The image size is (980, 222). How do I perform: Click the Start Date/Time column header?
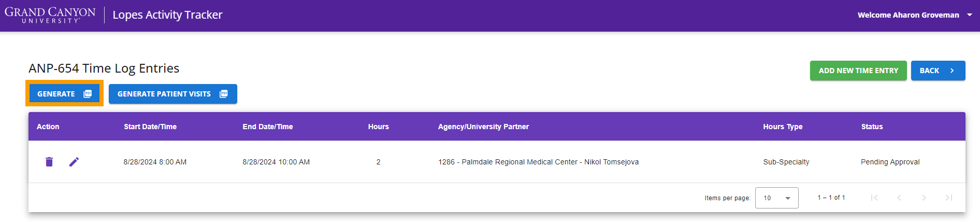click(150, 127)
